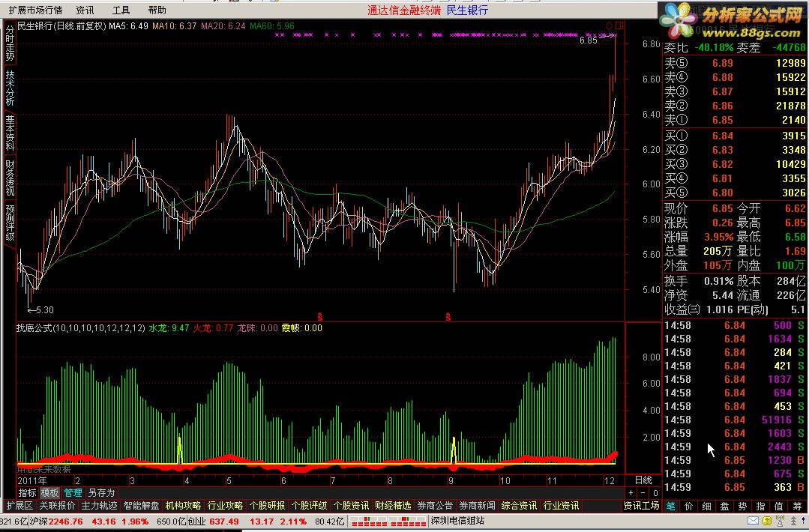Click the 深圳电信组站 server status text
The image size is (809, 532).
tap(457, 522)
